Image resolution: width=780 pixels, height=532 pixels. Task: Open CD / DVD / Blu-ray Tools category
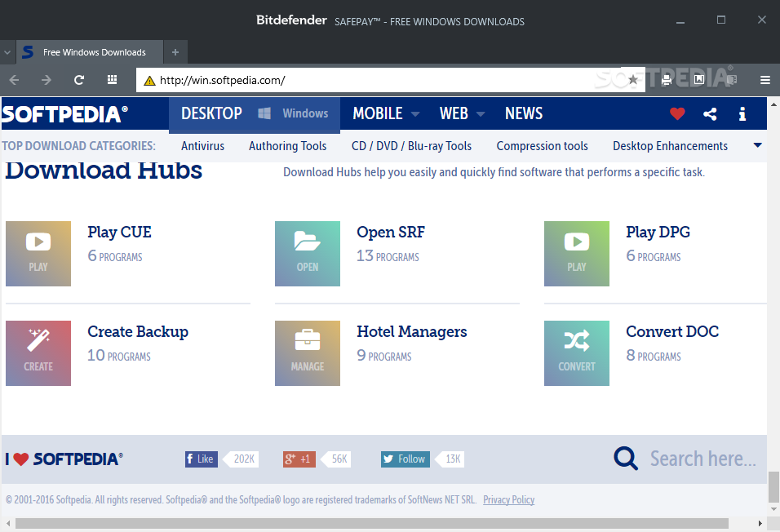(411, 146)
